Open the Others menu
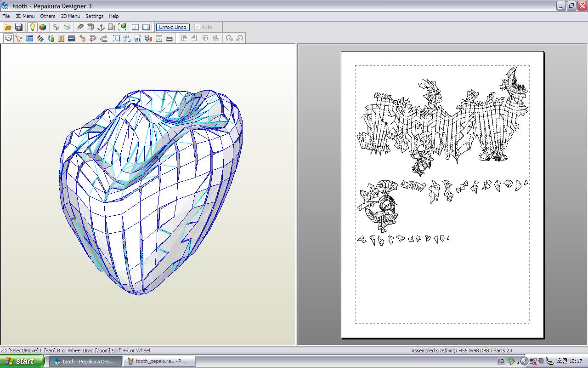588x368 pixels. pyautogui.click(x=48, y=16)
